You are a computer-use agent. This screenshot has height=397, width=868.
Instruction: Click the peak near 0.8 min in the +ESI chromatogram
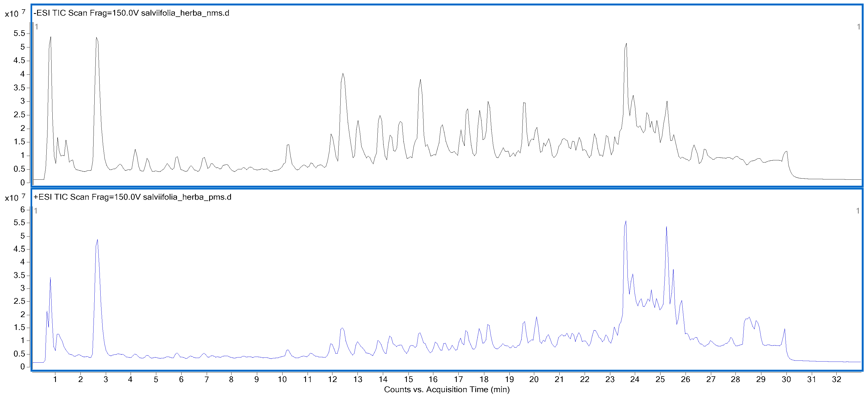pos(50,278)
